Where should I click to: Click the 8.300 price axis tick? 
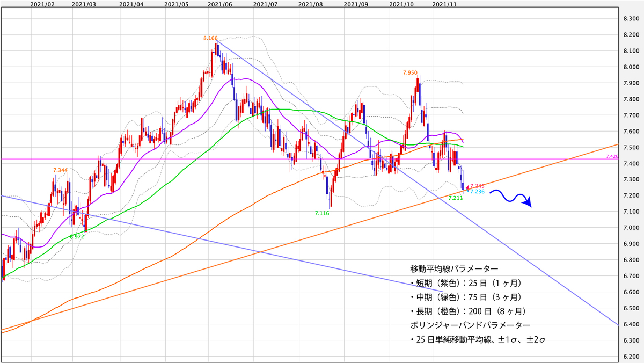[630, 19]
